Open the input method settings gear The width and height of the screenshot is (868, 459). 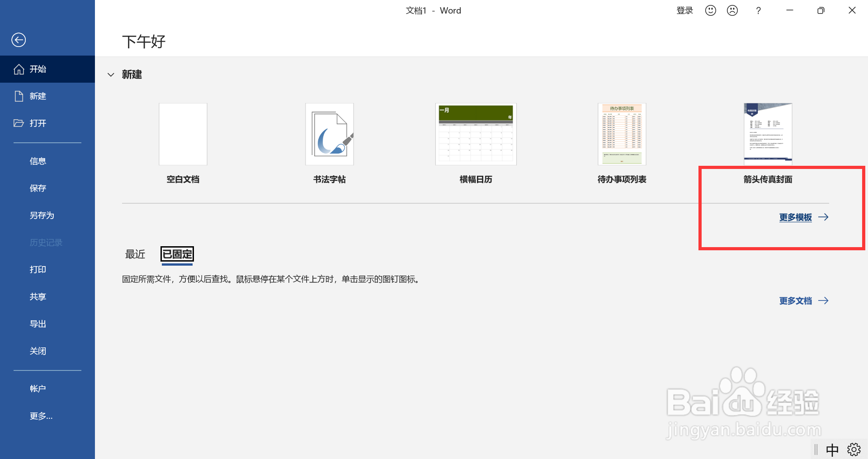coord(854,450)
